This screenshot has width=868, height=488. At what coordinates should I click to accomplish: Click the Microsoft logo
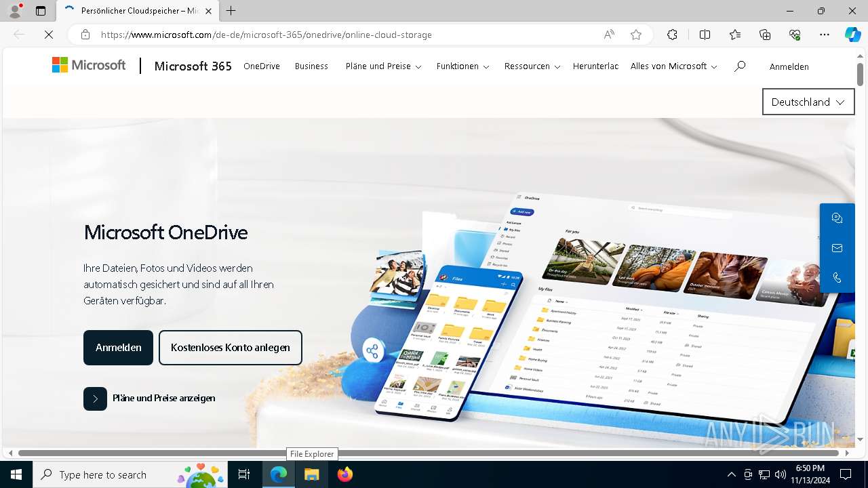click(x=89, y=65)
